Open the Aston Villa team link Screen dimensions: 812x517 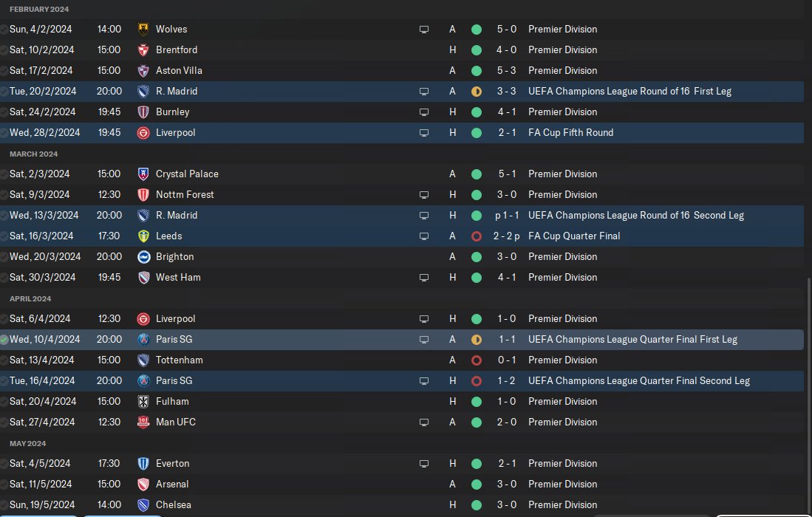[179, 71]
